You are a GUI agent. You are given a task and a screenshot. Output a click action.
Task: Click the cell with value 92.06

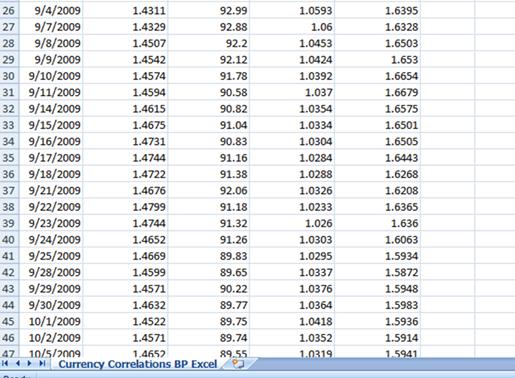(x=209, y=190)
